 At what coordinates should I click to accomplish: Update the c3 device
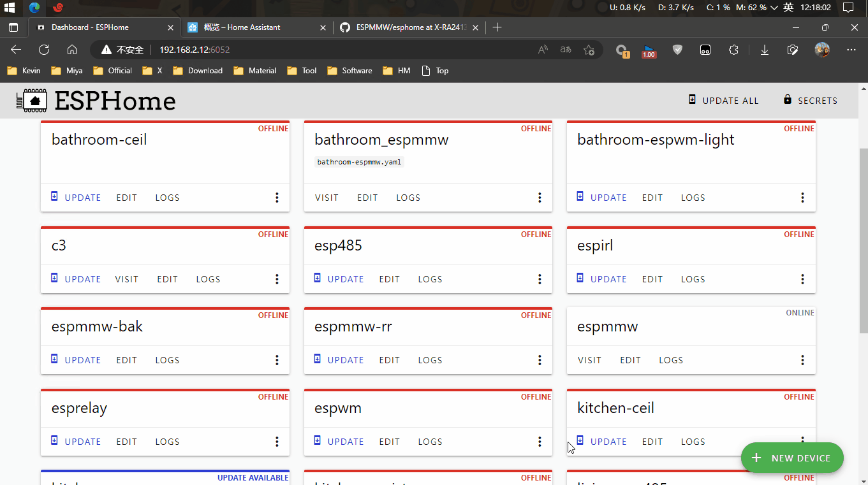click(76, 279)
